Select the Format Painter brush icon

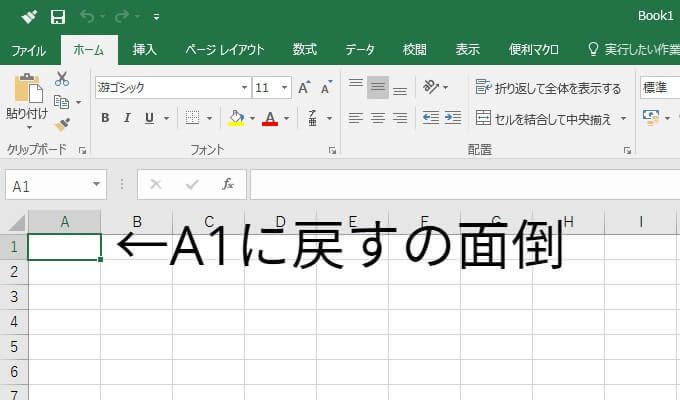tap(62, 125)
